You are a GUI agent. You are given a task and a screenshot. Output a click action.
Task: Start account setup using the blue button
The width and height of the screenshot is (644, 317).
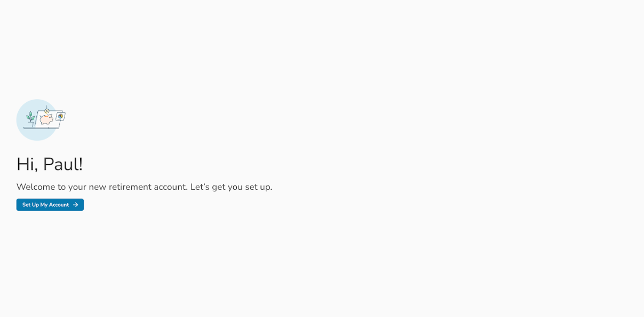pyautogui.click(x=50, y=205)
